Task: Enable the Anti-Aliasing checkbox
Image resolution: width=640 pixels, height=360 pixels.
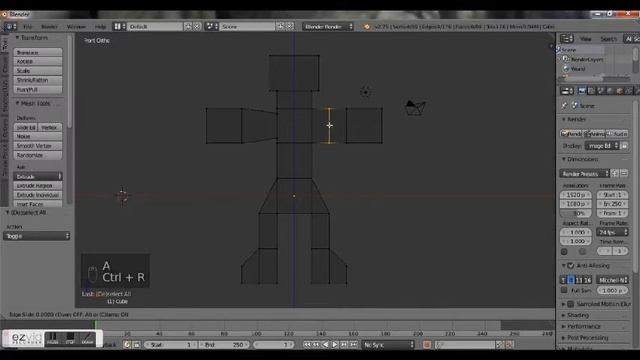Action: click(x=571, y=266)
